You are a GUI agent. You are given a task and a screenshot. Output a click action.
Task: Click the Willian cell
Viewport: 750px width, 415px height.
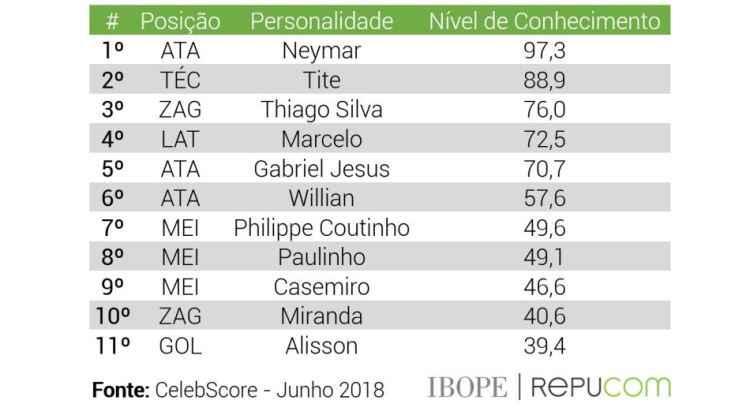tap(321, 198)
